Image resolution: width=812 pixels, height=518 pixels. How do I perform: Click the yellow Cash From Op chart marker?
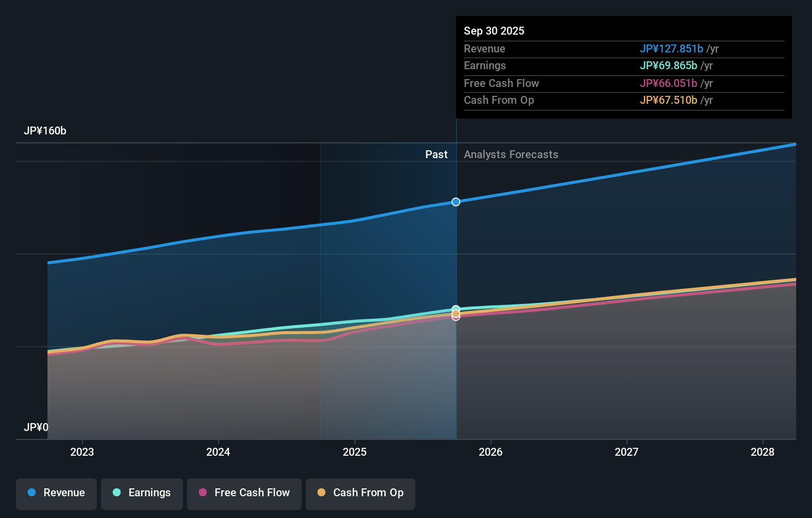coord(455,313)
